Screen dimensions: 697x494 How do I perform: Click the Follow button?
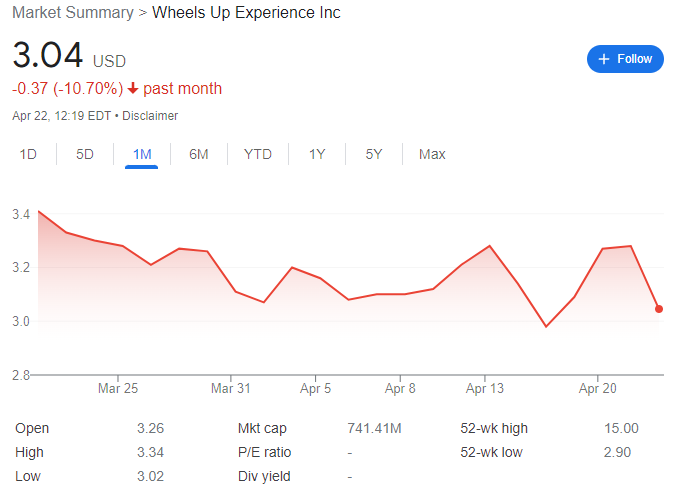coord(625,59)
